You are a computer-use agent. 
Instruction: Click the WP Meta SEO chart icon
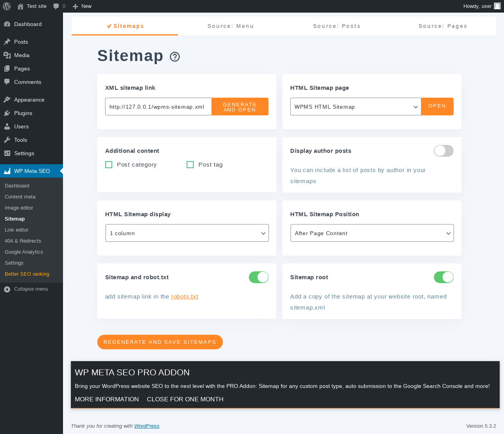coord(7,171)
